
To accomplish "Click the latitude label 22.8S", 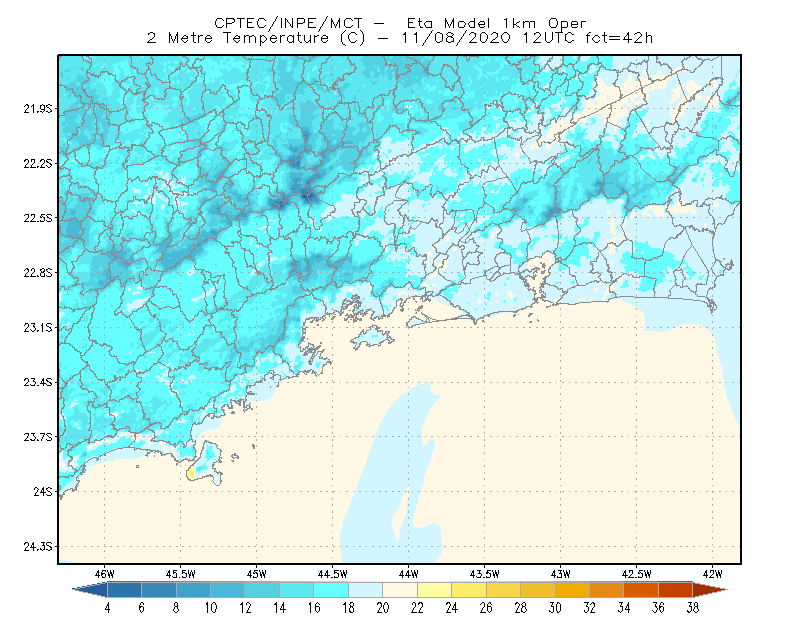I will click(38, 273).
